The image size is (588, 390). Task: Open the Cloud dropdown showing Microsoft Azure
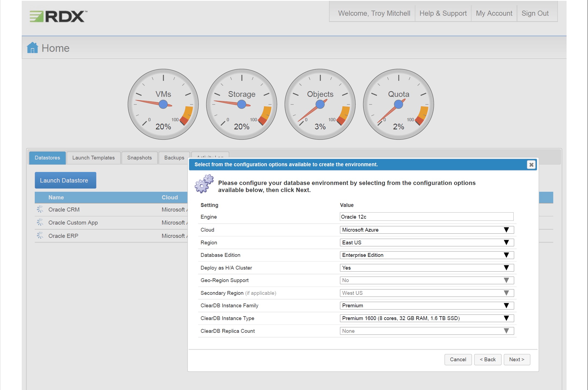pos(426,230)
